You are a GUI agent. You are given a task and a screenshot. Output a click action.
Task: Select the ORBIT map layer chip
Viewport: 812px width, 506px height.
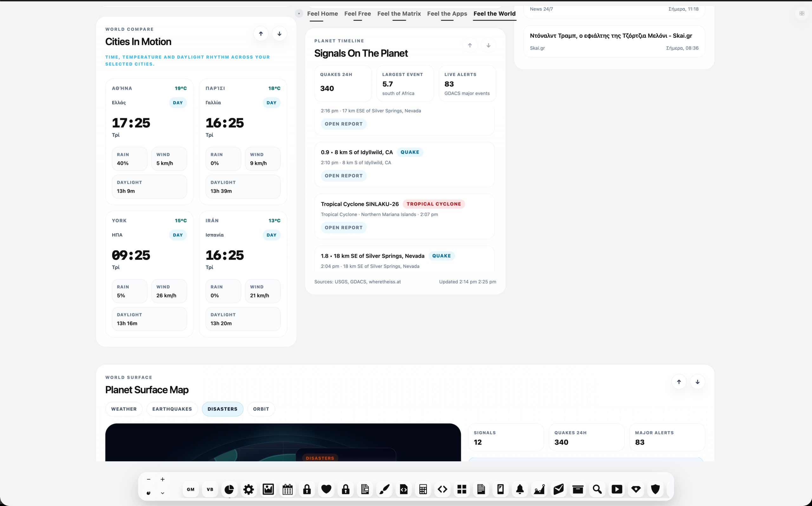[261, 409]
